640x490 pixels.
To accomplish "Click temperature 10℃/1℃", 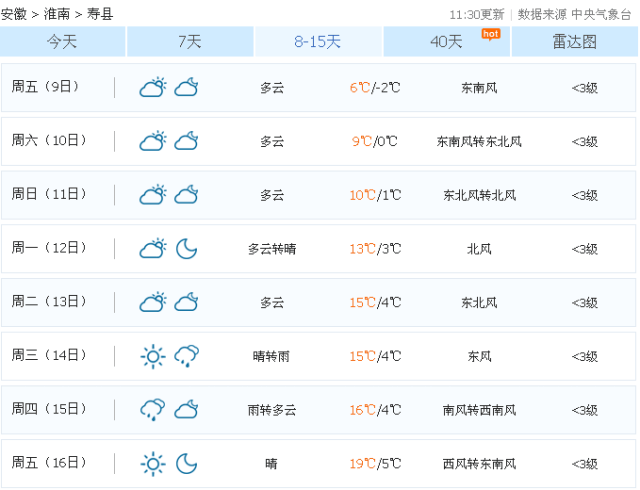I will [375, 195].
